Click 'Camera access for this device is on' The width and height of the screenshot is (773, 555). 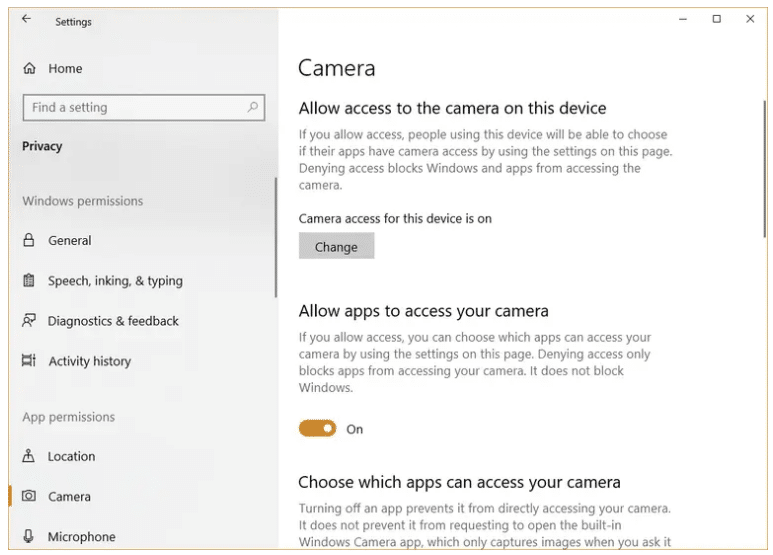pyautogui.click(x=395, y=219)
